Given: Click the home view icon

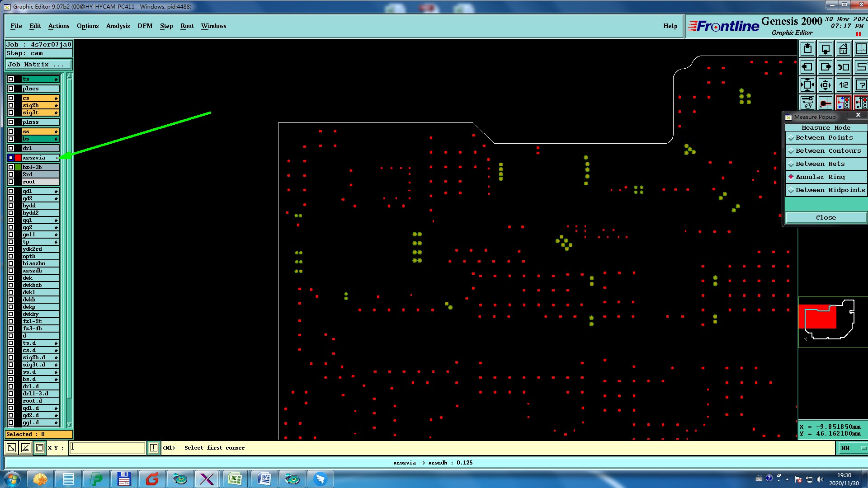Looking at the screenshot, I should coord(844,49).
